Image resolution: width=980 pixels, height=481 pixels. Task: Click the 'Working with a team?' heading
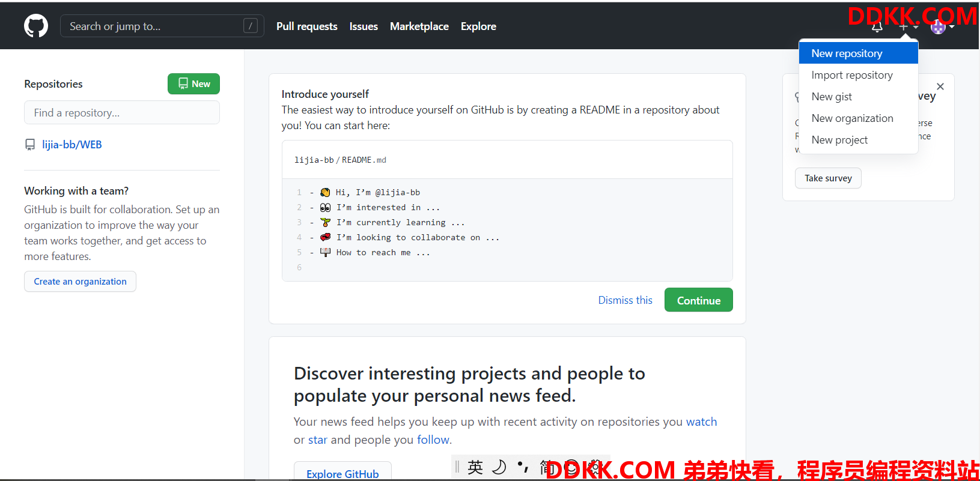(x=76, y=191)
